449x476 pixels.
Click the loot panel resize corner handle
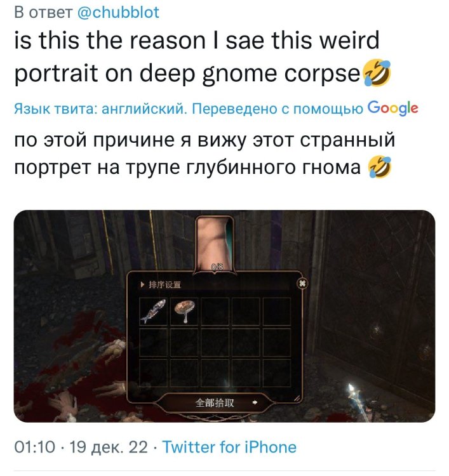coord(297,398)
